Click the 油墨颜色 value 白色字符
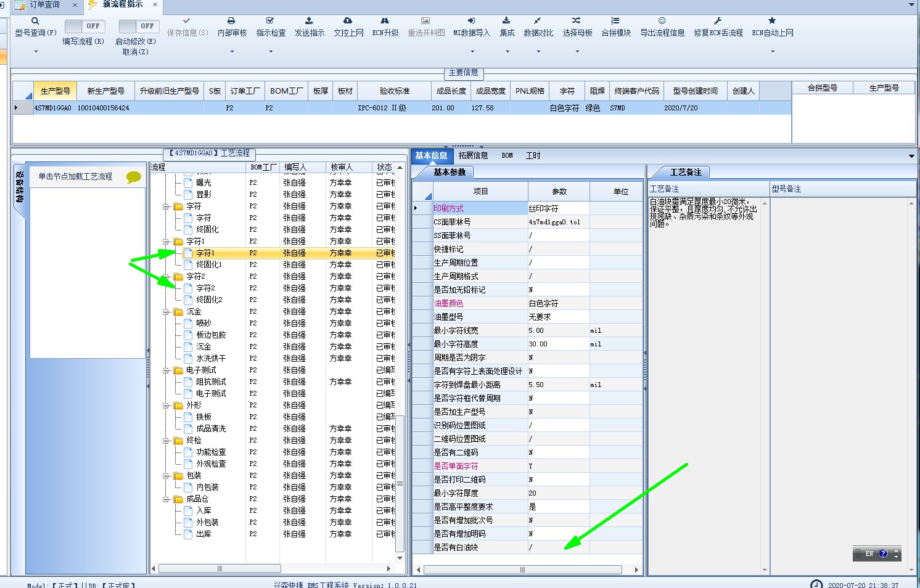The width and height of the screenshot is (920, 588). pos(558,303)
